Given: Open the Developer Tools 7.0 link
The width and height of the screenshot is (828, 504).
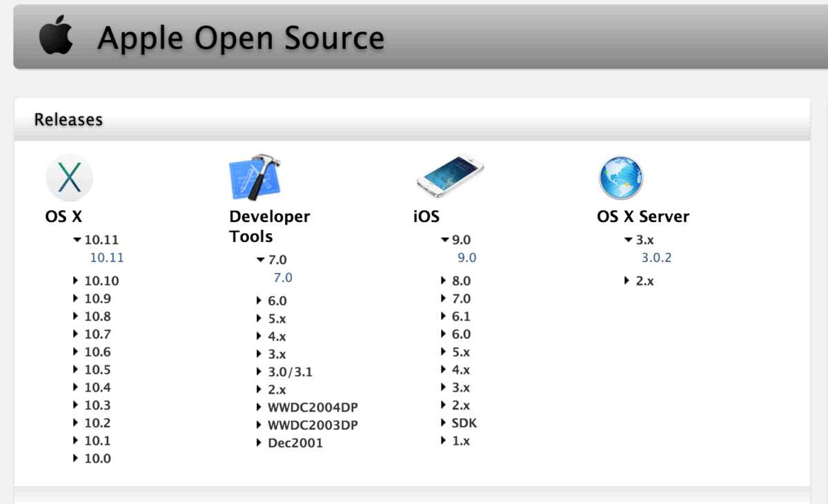Looking at the screenshot, I should [x=283, y=277].
